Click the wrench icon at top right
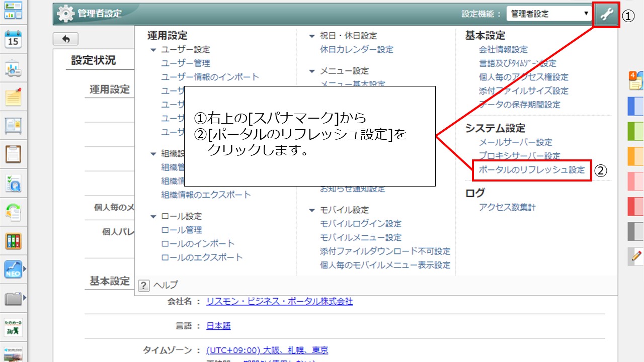This screenshot has height=362, width=644. tap(607, 15)
